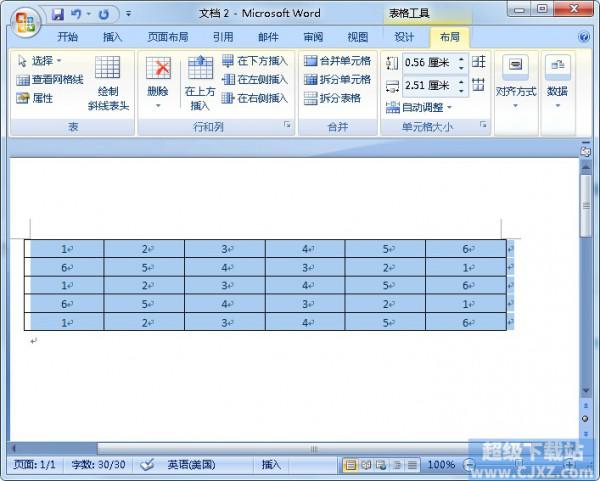Viewport: 600px width, 481px height.
Task: Click distribute rows evenly icon
Action: [x=478, y=62]
